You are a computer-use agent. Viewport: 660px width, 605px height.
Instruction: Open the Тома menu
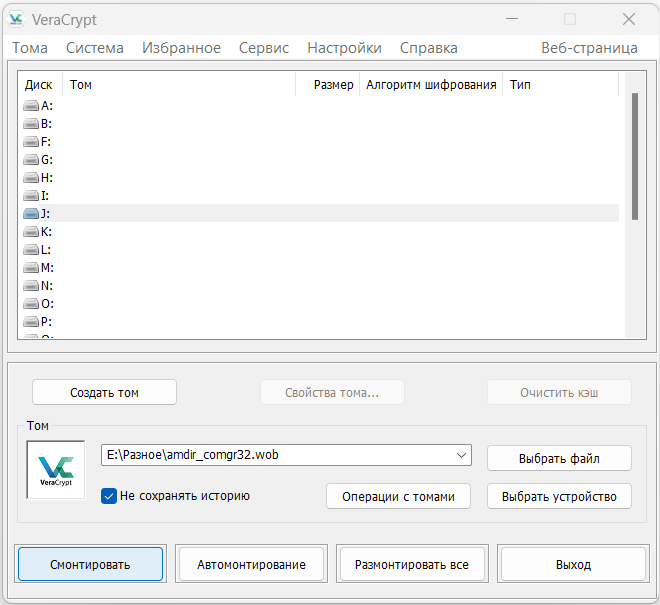(30, 48)
